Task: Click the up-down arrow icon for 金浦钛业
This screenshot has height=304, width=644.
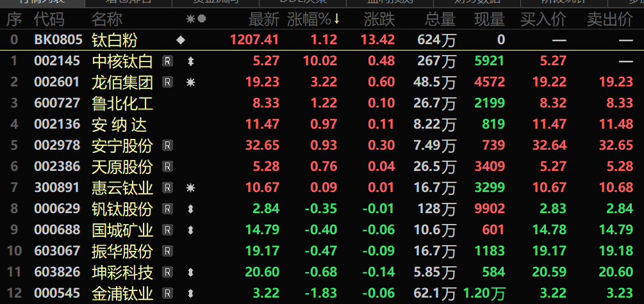Action: [190, 294]
